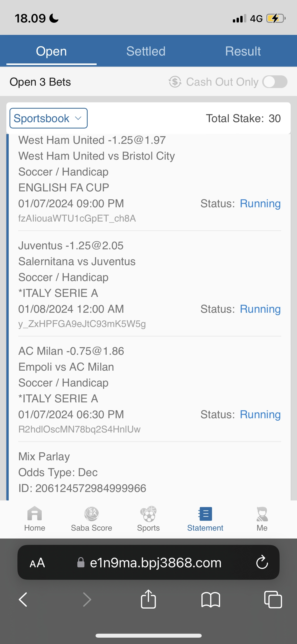Tap the Statement notebook icon
297x644 pixels.
205,514
